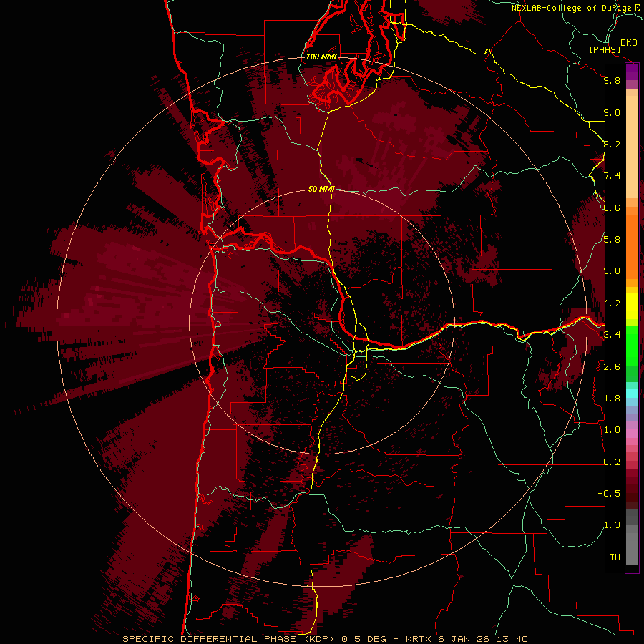Select the 100 NMI range ring label
644x644 pixels.
coord(321,57)
